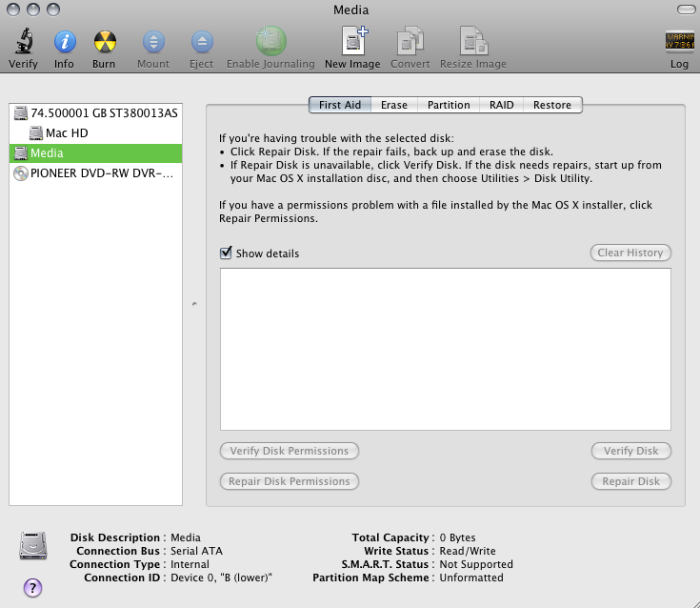Open the Partition tab
This screenshot has width=700, height=608.
click(449, 105)
